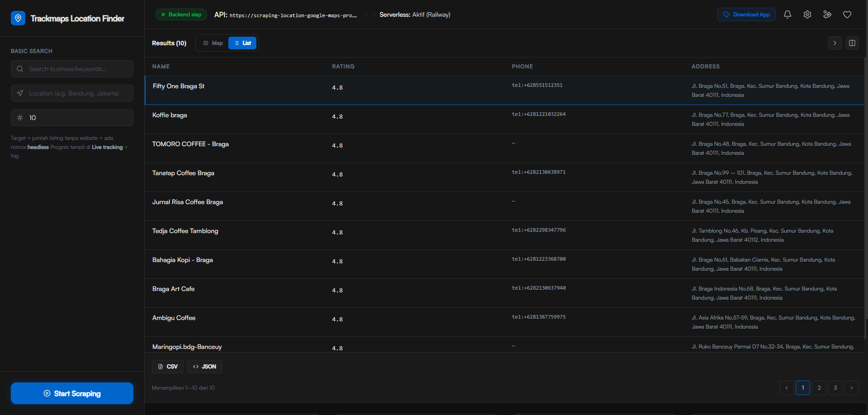This screenshot has height=415, width=868.
Task: Select Maringopi.bdg-Banceuy name
Action: point(187,347)
